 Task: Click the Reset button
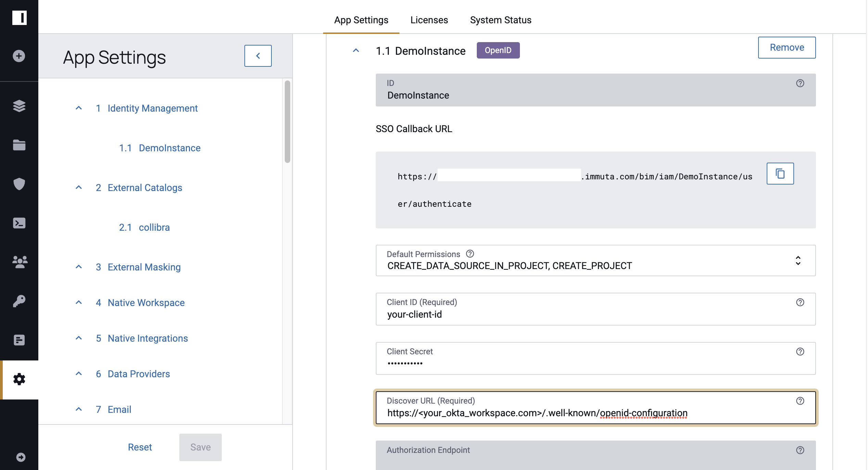pyautogui.click(x=140, y=447)
